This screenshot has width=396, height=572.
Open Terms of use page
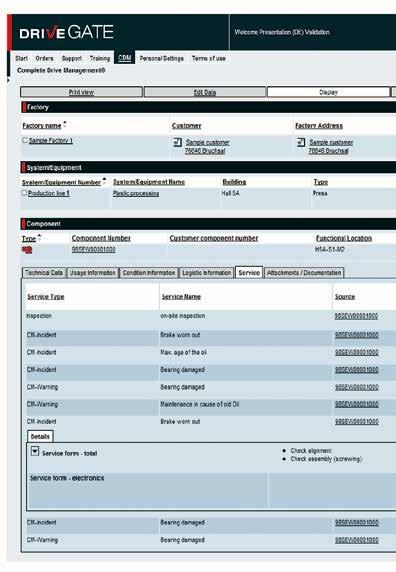209,58
